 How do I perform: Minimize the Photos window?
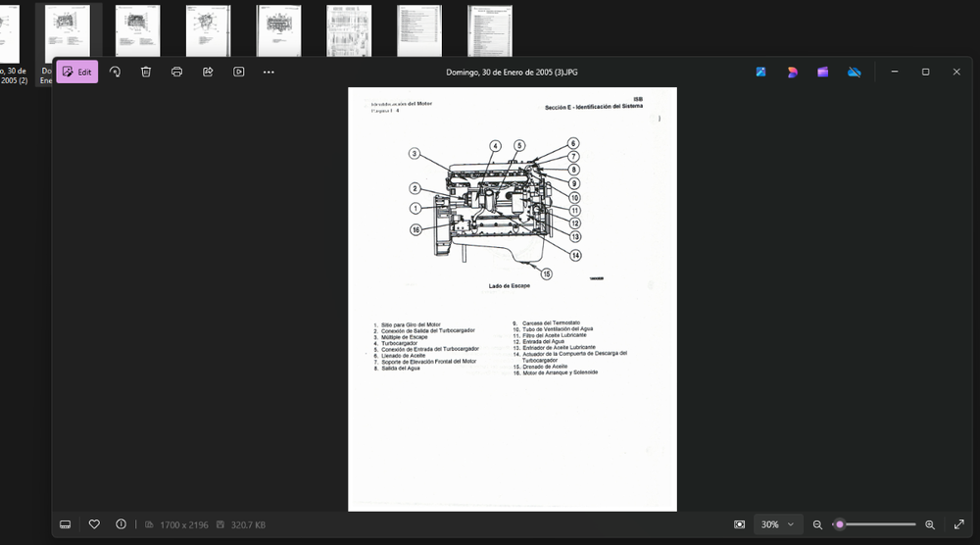[895, 72]
